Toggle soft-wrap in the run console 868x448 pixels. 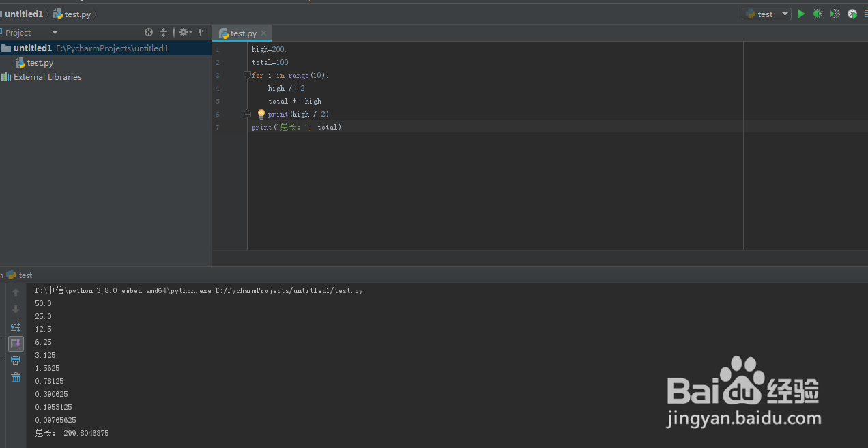[16, 326]
